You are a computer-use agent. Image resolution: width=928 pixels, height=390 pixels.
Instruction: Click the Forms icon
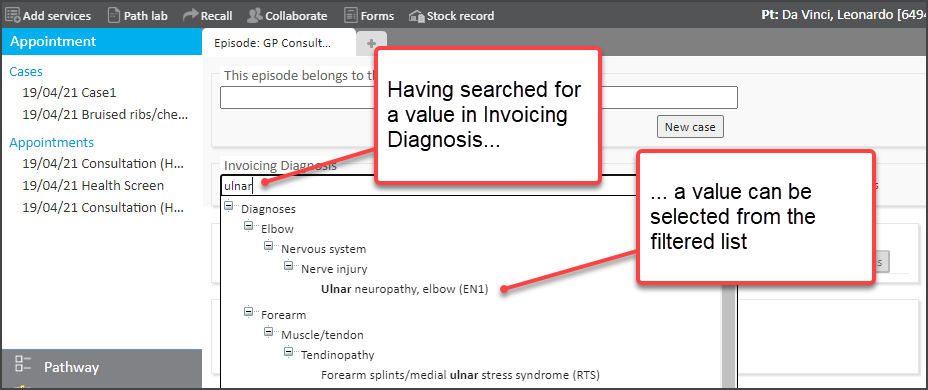click(351, 15)
